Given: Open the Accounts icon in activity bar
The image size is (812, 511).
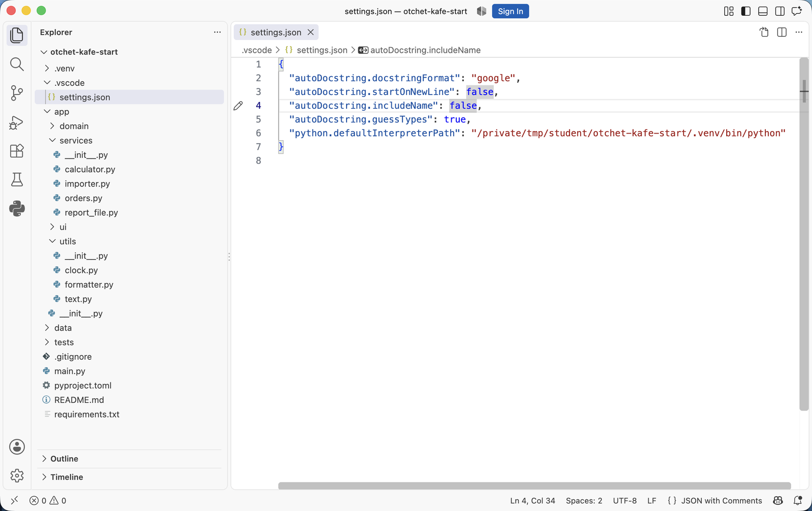Looking at the screenshot, I should [x=17, y=447].
